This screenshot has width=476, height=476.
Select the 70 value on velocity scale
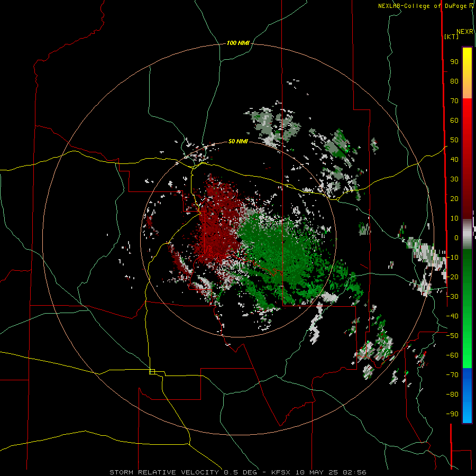point(454,101)
